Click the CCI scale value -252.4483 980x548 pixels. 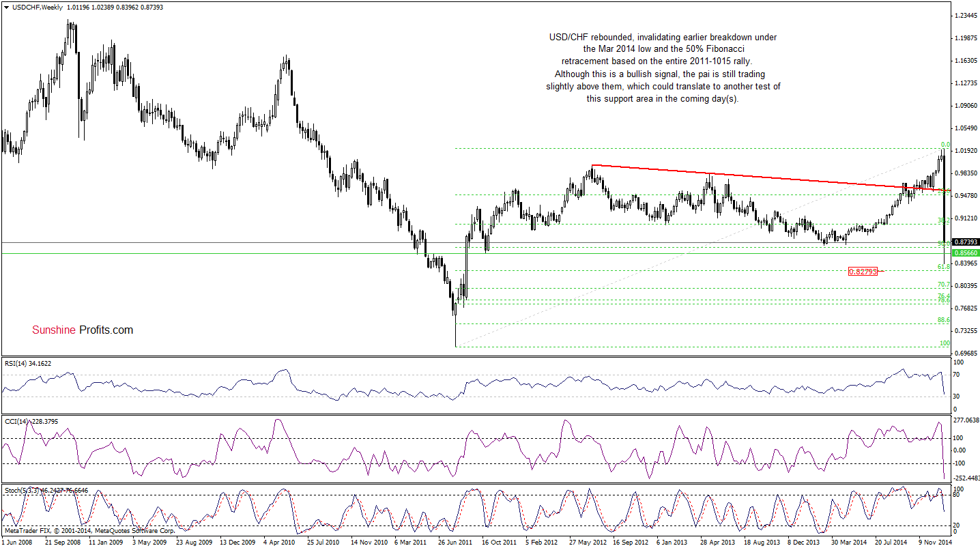click(966, 478)
